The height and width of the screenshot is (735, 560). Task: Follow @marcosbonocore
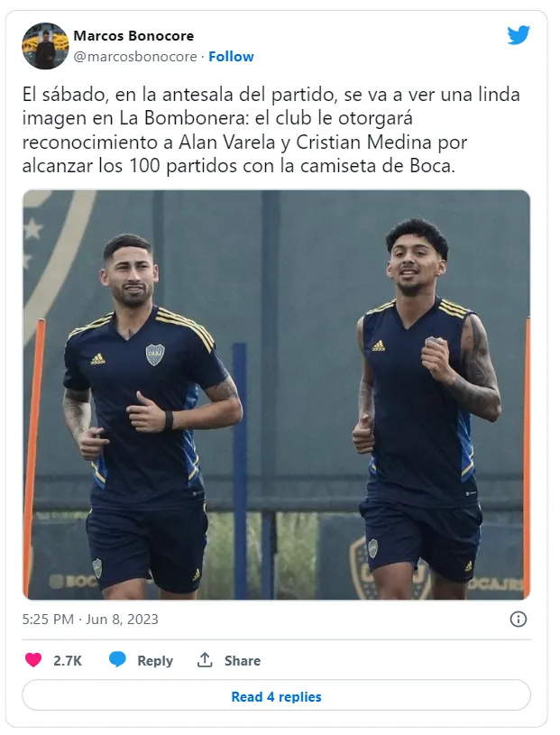pos(231,56)
